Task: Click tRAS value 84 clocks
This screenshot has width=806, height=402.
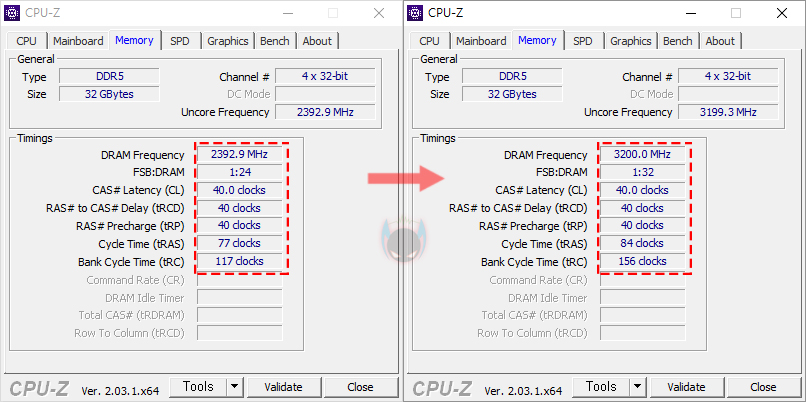Action: 643,243
